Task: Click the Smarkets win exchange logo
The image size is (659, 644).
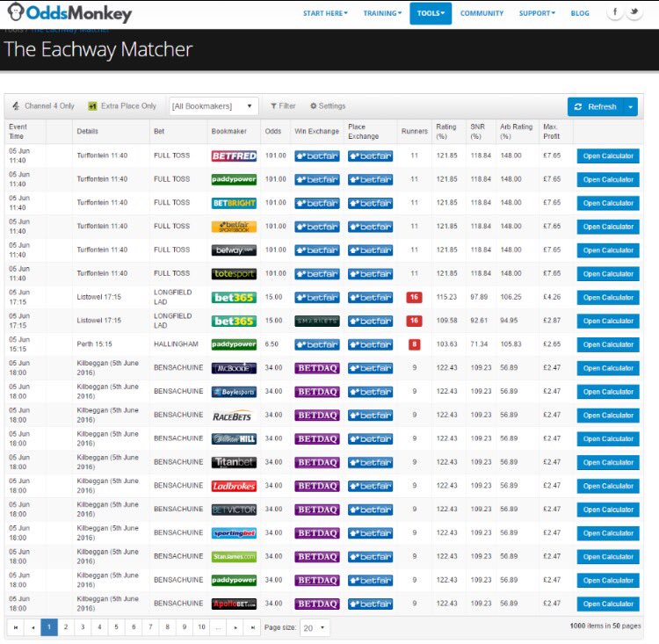Action: click(317, 322)
